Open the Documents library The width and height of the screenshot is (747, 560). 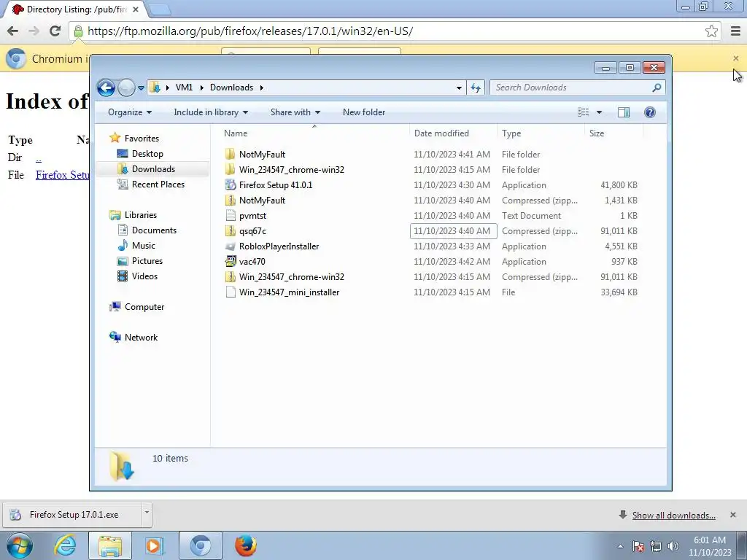coord(154,230)
